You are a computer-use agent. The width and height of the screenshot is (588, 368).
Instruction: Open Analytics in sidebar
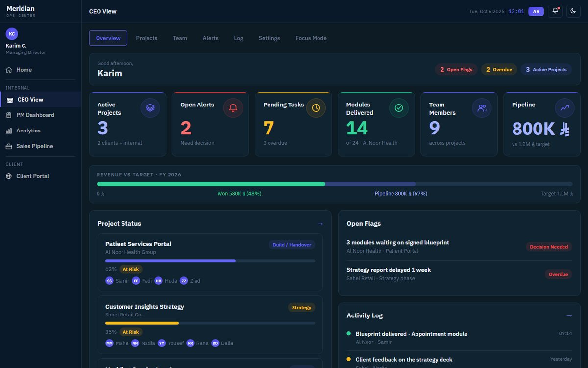[41, 131]
